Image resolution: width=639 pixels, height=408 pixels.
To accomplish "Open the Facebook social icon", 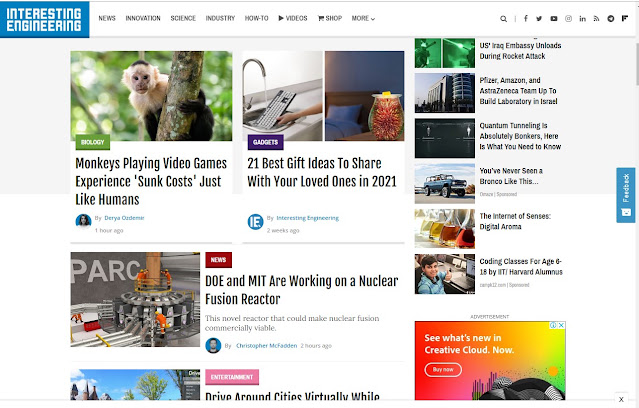I will coord(526,18).
